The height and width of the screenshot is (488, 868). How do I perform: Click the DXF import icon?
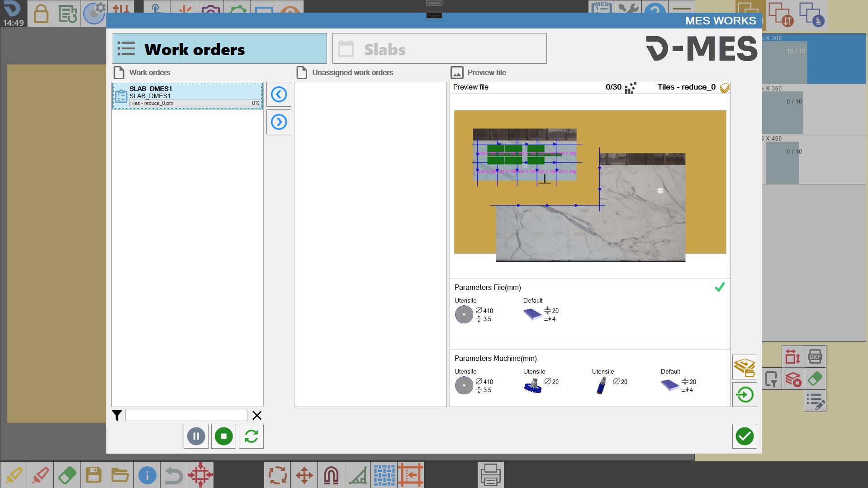(815, 357)
